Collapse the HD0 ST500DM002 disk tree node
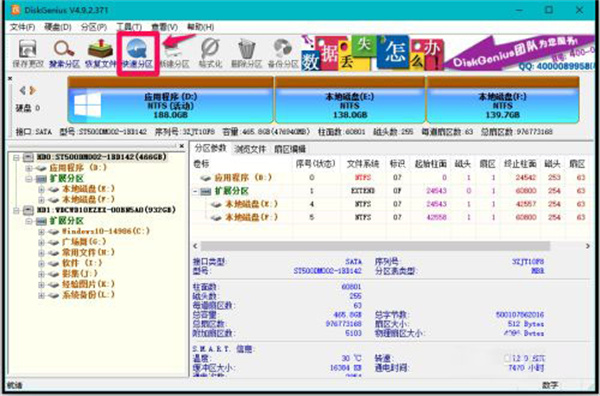 click(16, 157)
